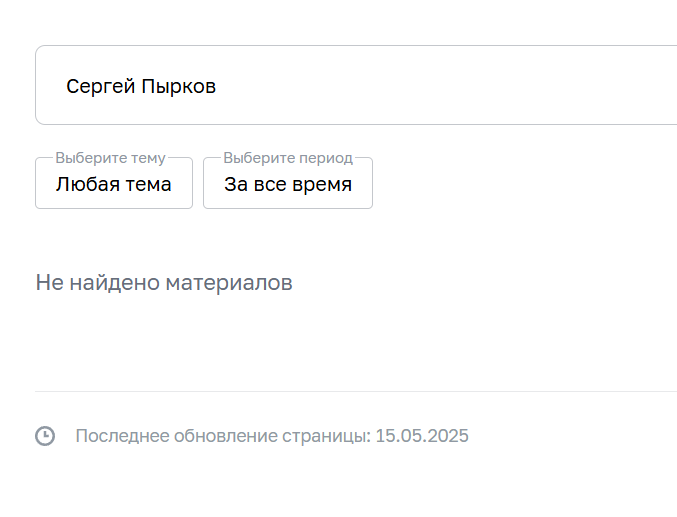The height and width of the screenshot is (517, 677).
Task: Click the Не найдено материалов message
Action: coord(164,283)
